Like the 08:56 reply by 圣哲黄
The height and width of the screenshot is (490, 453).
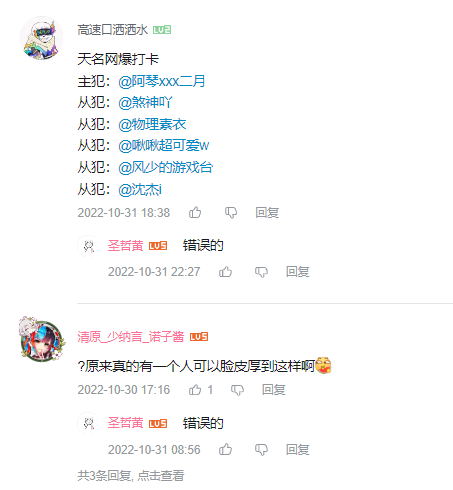[x=225, y=449]
